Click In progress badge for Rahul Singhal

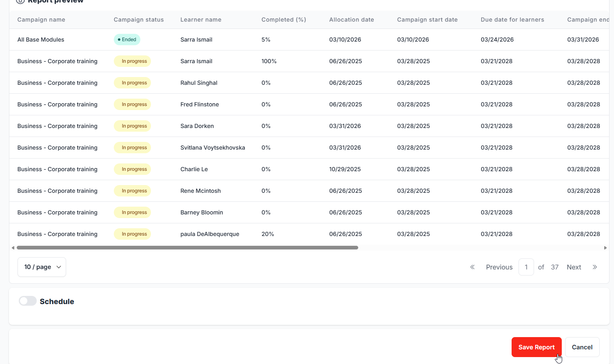tap(132, 83)
